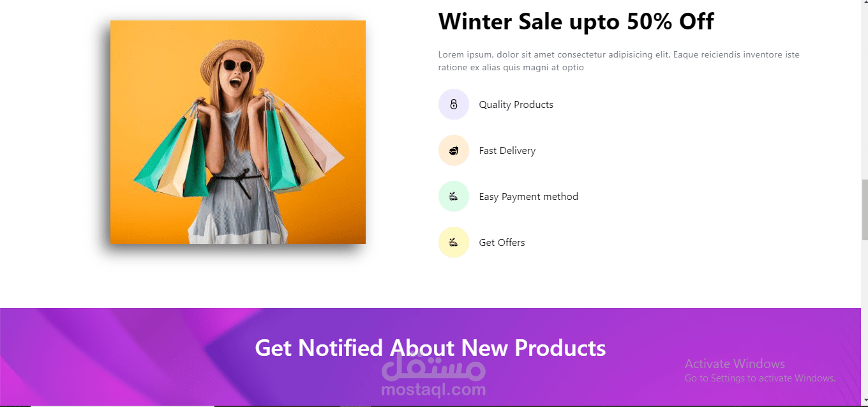
Task: Open the Get Offers label
Action: (x=502, y=243)
